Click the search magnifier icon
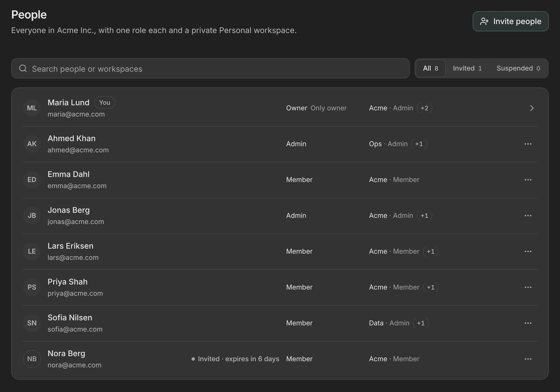The width and height of the screenshot is (560, 392). tap(23, 68)
